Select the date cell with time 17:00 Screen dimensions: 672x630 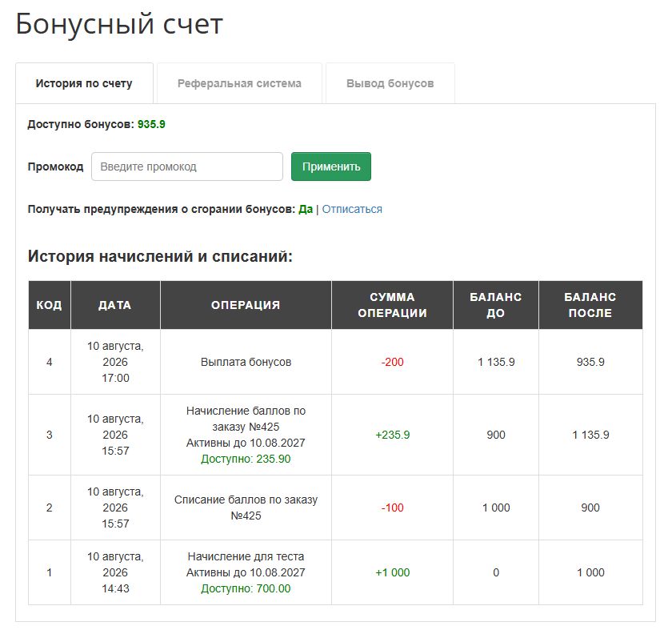(x=115, y=362)
